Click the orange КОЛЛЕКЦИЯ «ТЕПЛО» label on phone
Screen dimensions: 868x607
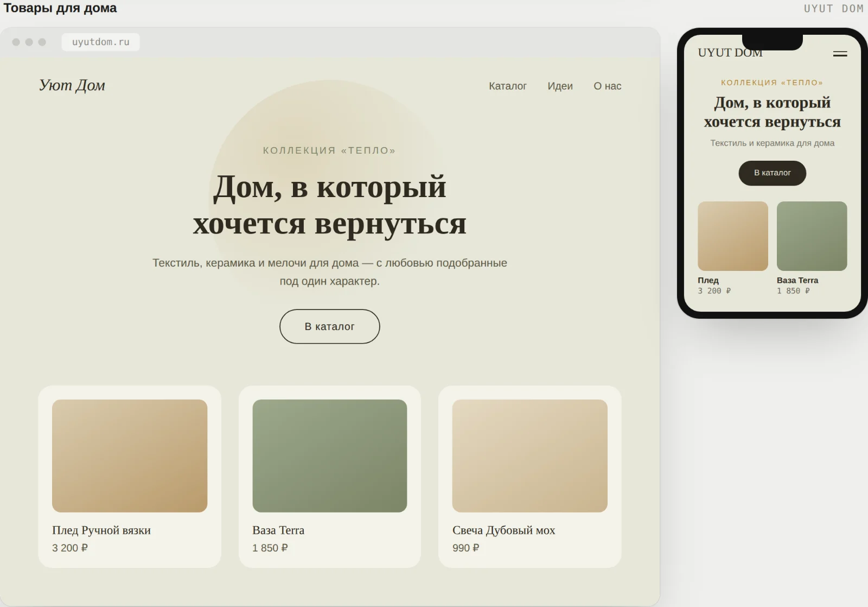tap(772, 83)
